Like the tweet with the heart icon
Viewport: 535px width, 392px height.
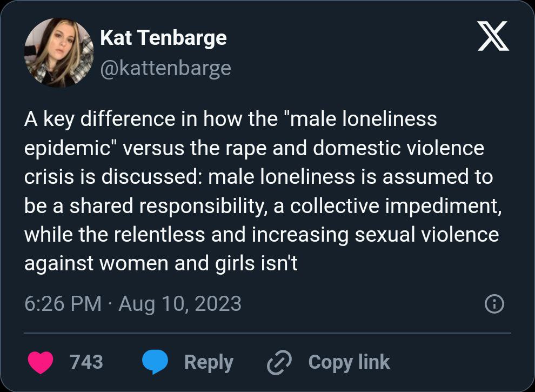click(x=40, y=362)
